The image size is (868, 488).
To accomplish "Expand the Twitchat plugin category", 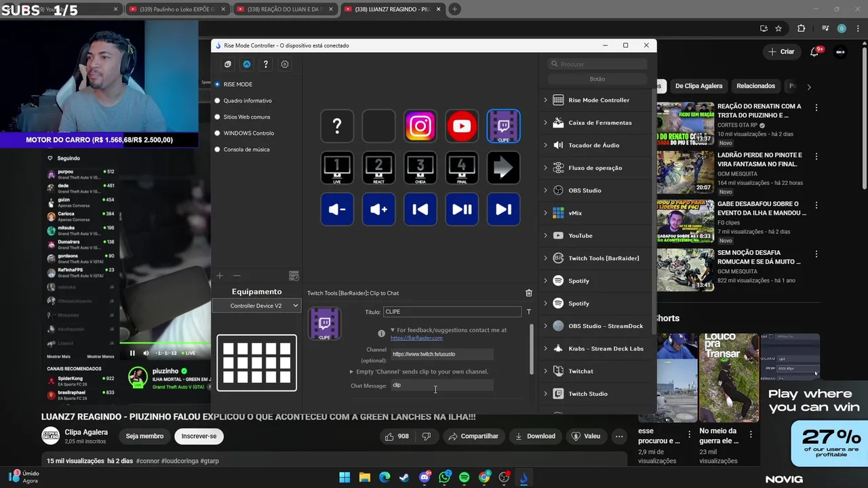I will (x=545, y=371).
